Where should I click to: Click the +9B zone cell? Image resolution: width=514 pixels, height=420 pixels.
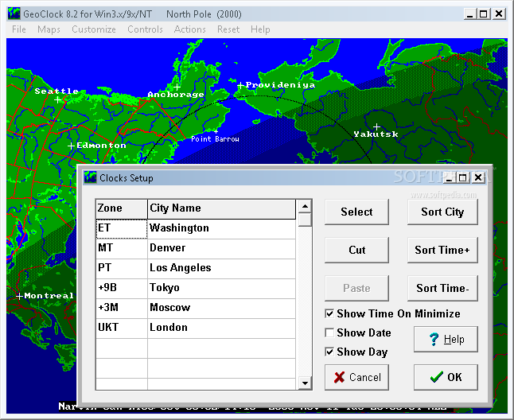coord(122,288)
